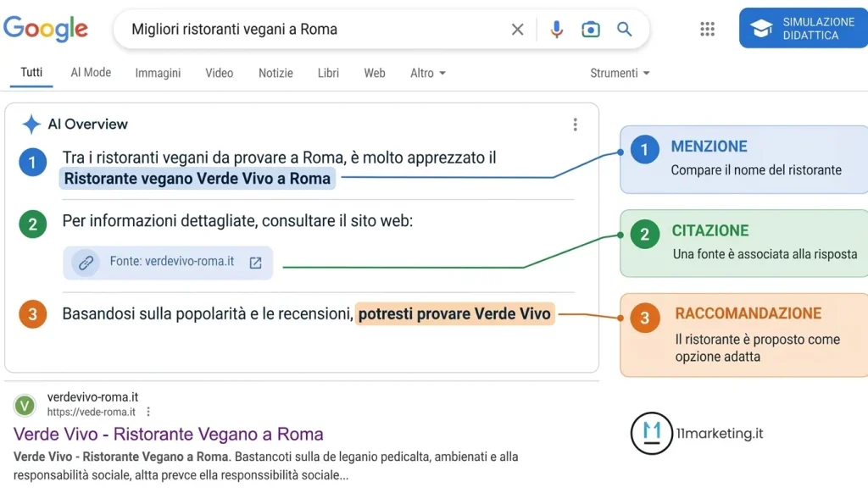Click text Basandosi sulla popolarità e le recensioni
The width and height of the screenshot is (868, 493).
click(208, 313)
